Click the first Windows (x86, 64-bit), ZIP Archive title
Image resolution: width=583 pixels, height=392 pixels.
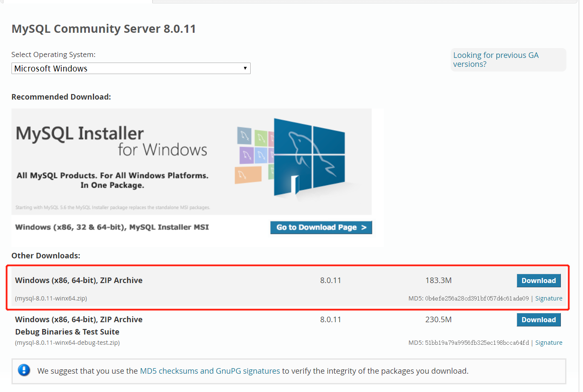[79, 280]
